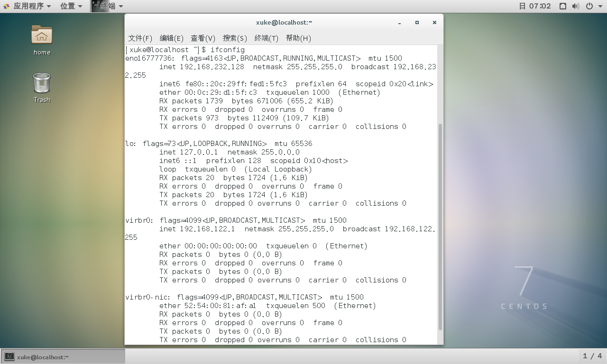
Task: Click the text 'virbr0-nic: flags=4099'
Action: [x=172, y=297]
